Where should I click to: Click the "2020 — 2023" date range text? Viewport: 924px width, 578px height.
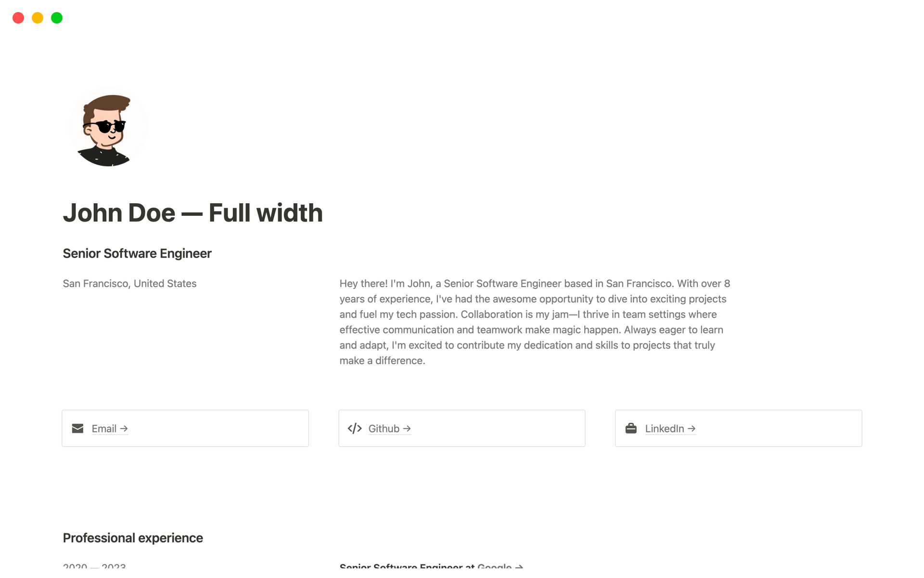coord(94,566)
